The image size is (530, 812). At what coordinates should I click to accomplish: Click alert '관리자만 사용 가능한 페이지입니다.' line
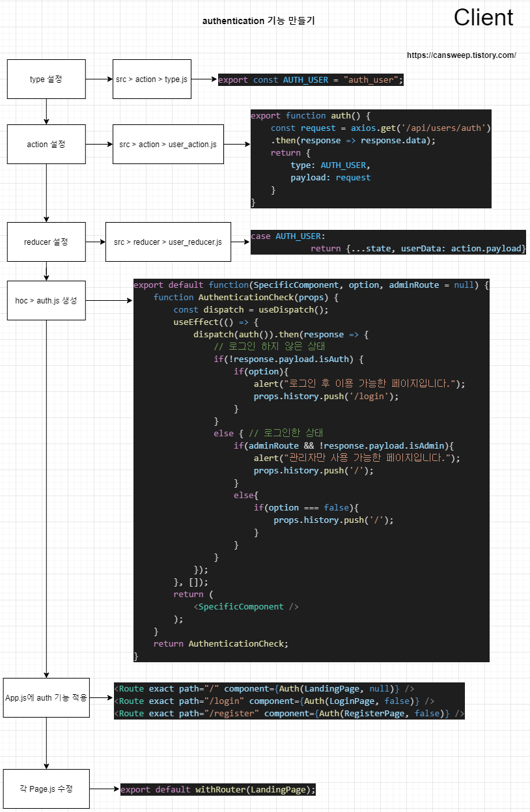tap(357, 458)
